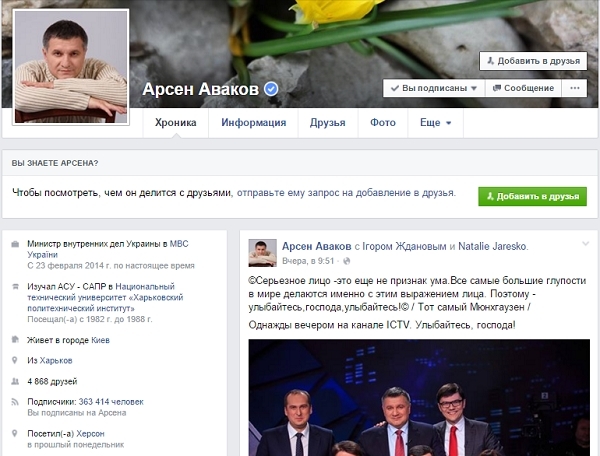600x456 pixels.
Task: Open the Вы подписаны dropdown
Action: tap(434, 88)
